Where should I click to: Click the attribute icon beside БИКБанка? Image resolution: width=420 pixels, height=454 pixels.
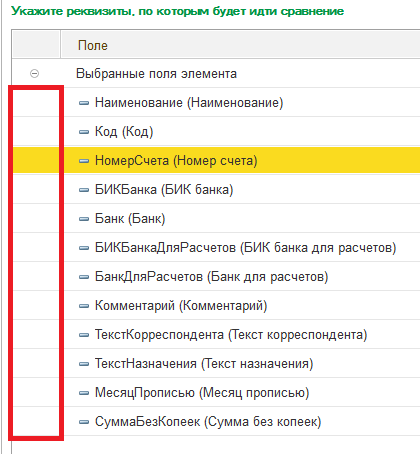[x=84, y=190]
